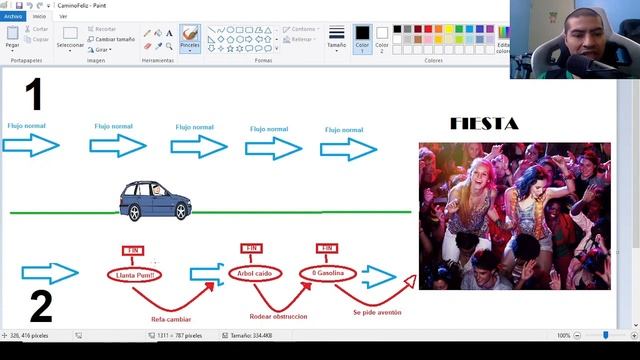Select the Eraser tool
The height and width of the screenshot is (360, 640).
click(147, 46)
